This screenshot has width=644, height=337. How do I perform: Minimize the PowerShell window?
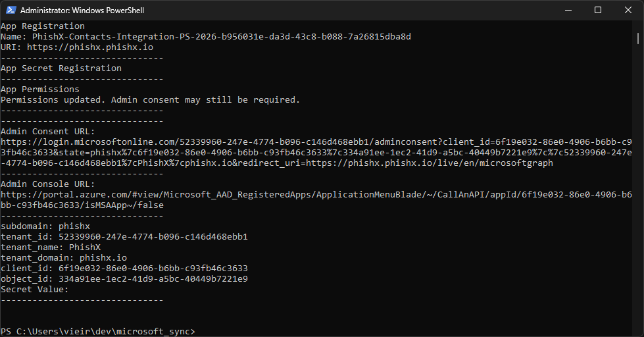pyautogui.click(x=568, y=10)
